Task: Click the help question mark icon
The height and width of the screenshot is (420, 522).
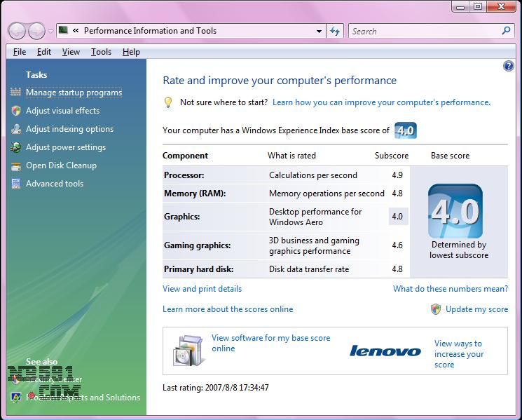Action: [509, 66]
